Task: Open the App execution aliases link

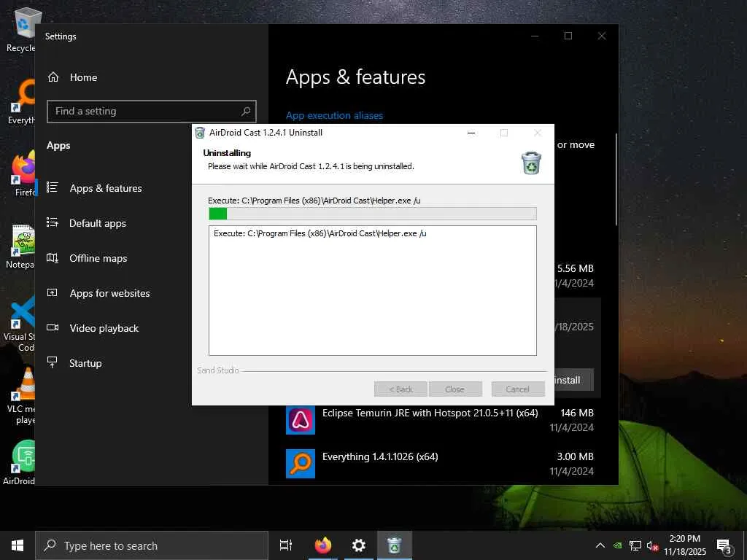Action: point(334,116)
